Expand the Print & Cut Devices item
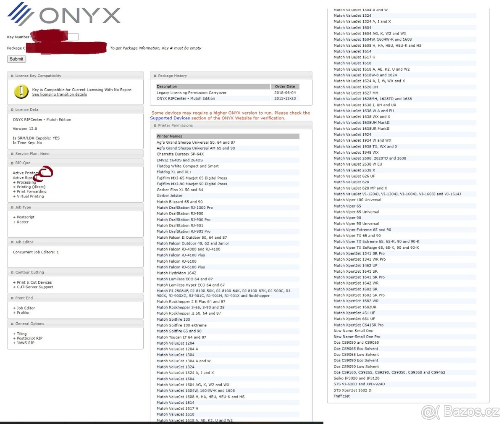 coord(32,282)
